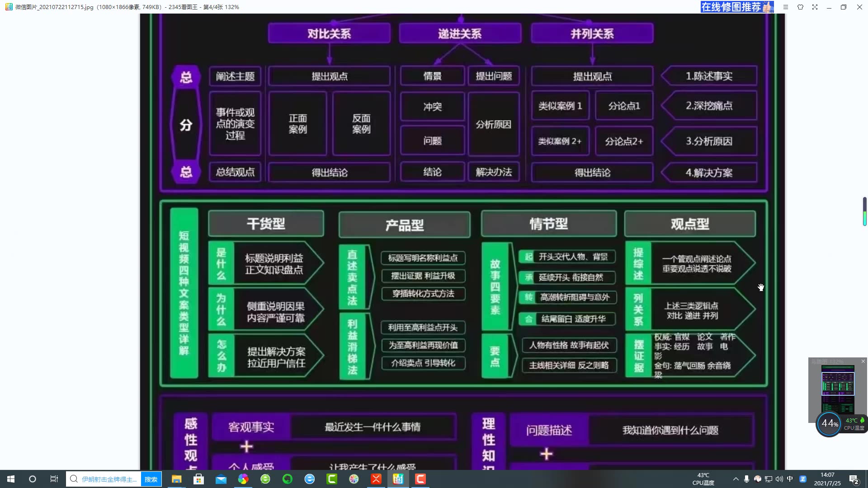Screen dimensions: 868x488
Task: Click the vertical scrollbar indicator
Action: point(864,211)
